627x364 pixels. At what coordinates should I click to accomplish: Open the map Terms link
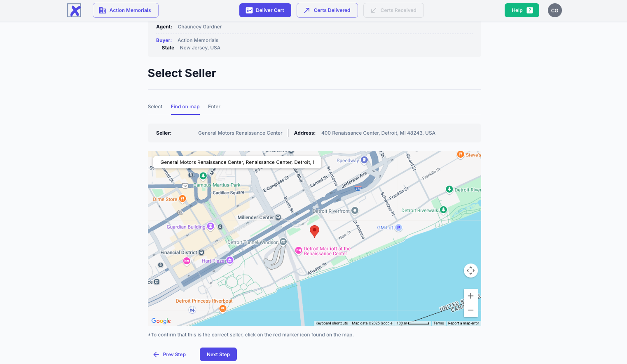coord(439,323)
